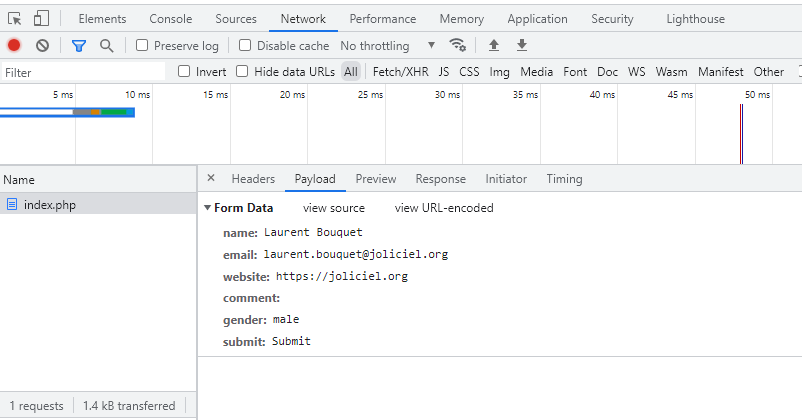Click the view source link
The image size is (802, 420).
(x=333, y=208)
